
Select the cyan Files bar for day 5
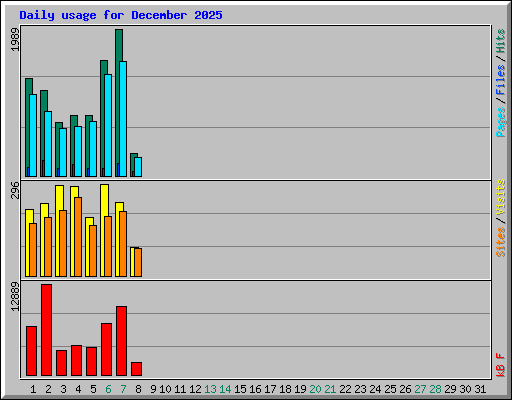pos(93,149)
